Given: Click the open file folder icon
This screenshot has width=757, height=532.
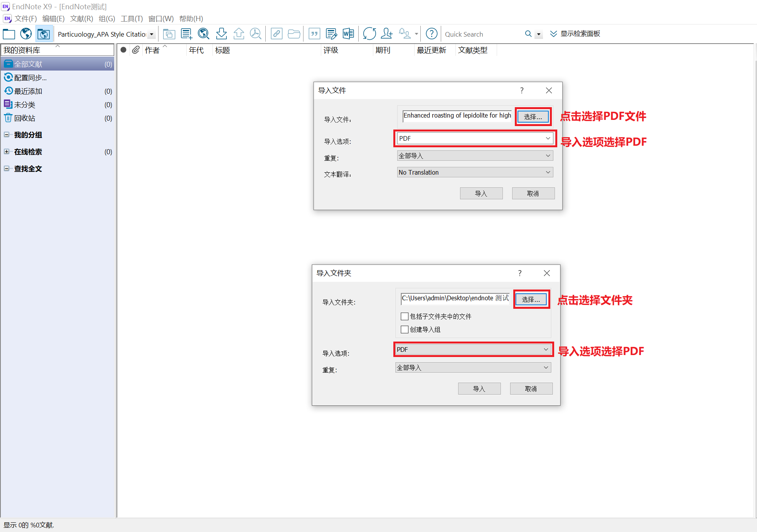Looking at the screenshot, I should (294, 34).
